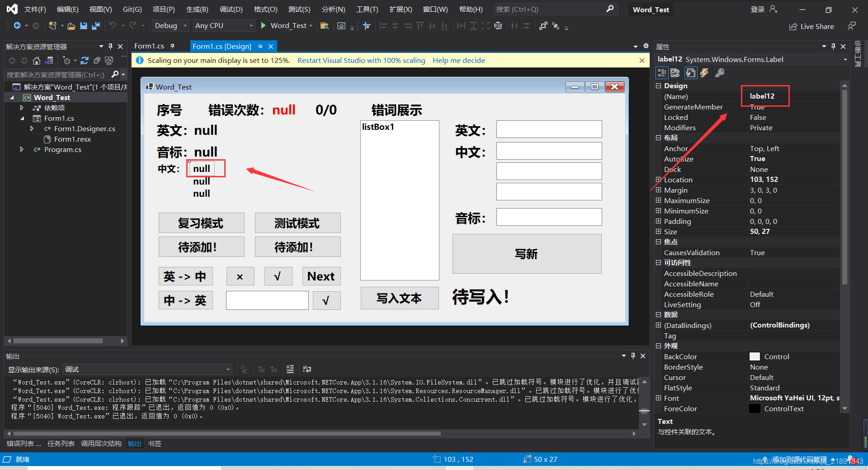Pin the Solution Explorer panel
This screenshot has width=868, height=470.
click(x=110, y=46)
